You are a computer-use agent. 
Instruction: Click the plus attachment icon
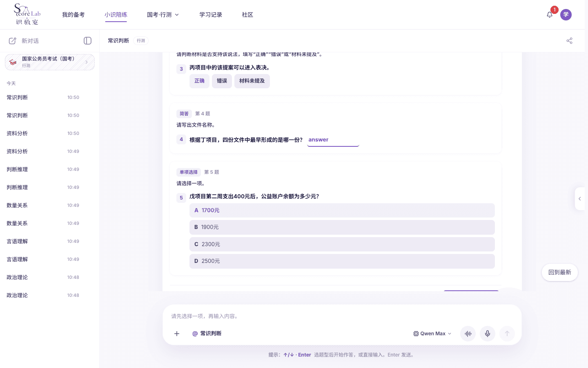177,334
